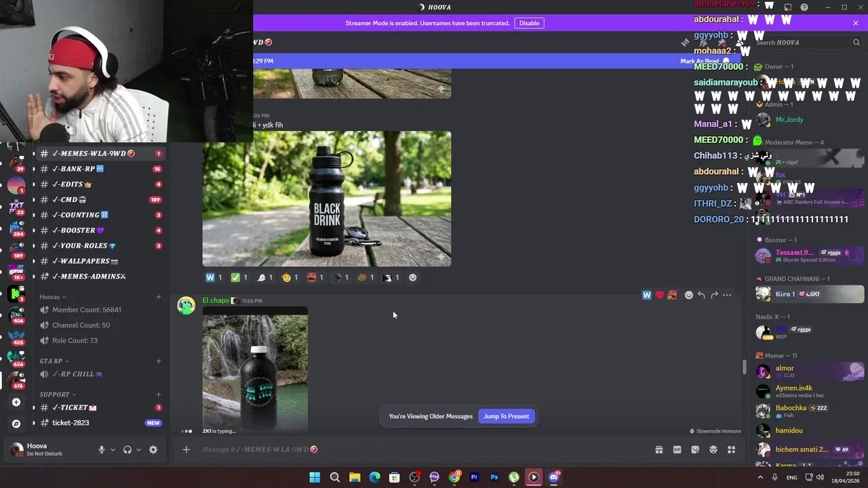Focus the message input box

point(420,449)
